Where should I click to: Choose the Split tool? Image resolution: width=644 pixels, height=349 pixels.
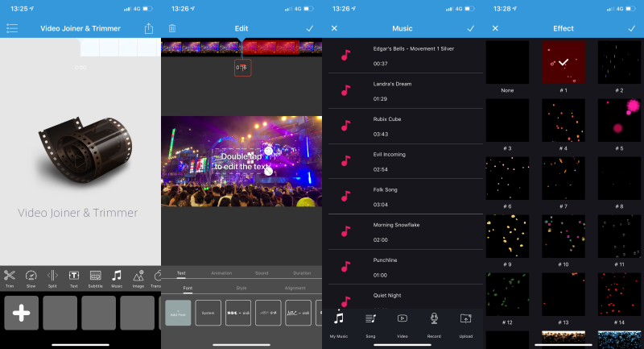click(x=52, y=277)
